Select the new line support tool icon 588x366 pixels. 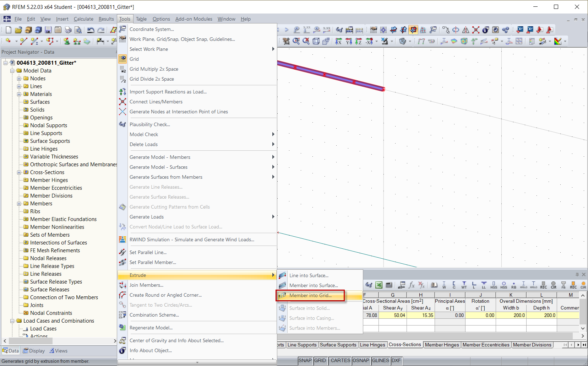[x=77, y=41]
